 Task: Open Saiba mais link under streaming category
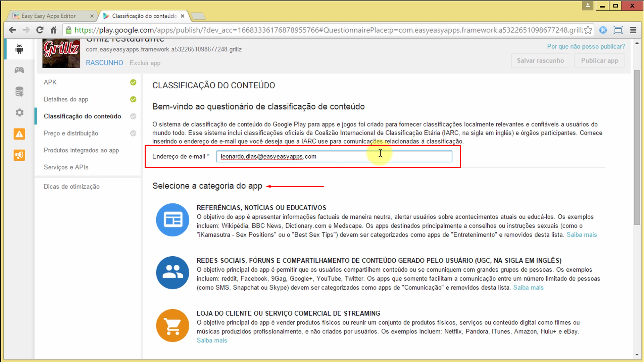click(x=212, y=340)
